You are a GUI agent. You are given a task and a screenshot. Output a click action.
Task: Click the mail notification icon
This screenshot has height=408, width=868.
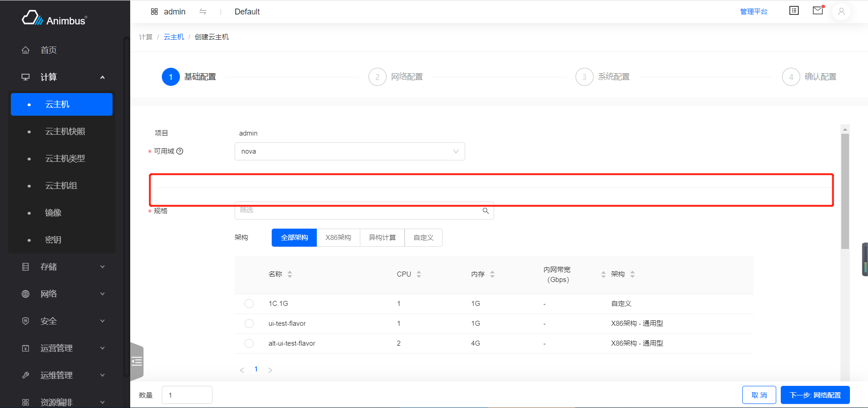(x=817, y=10)
